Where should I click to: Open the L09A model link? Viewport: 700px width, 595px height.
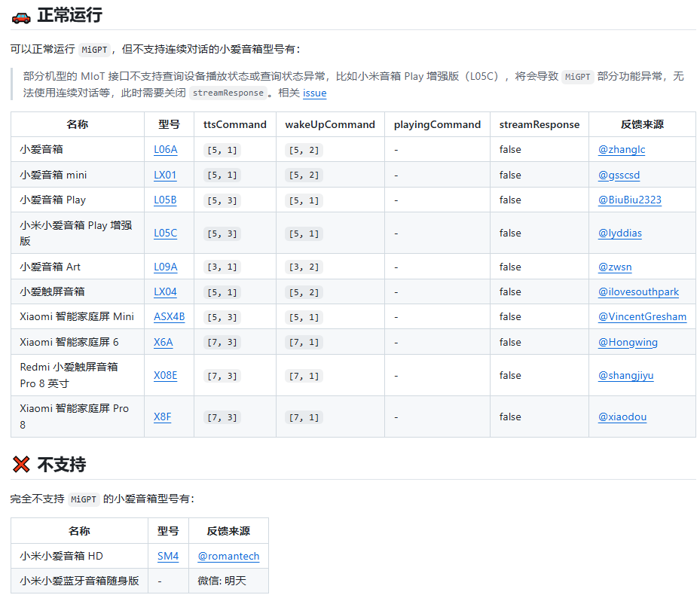click(165, 267)
